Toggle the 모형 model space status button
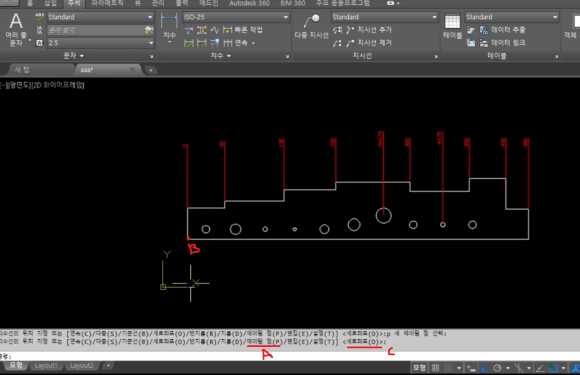 pyautogui.click(x=419, y=368)
